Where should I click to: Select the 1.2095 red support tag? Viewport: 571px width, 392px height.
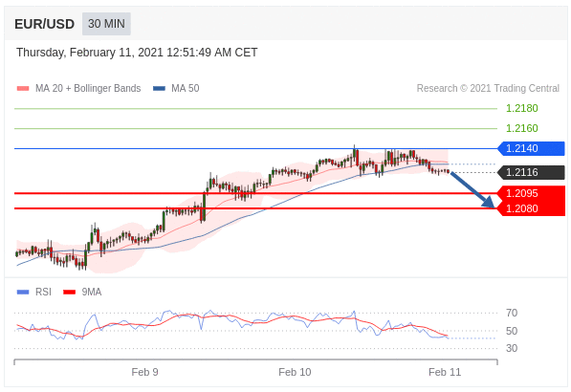pyautogui.click(x=531, y=193)
